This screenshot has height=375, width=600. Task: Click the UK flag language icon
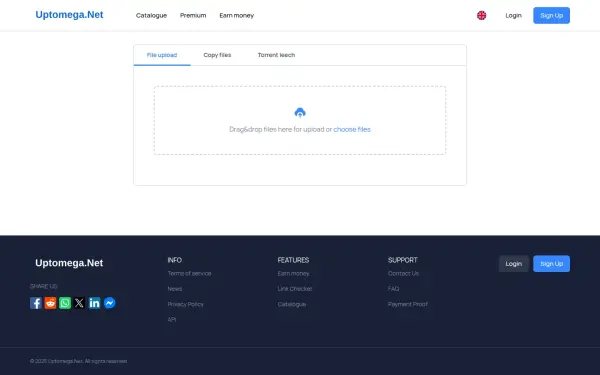pos(481,15)
